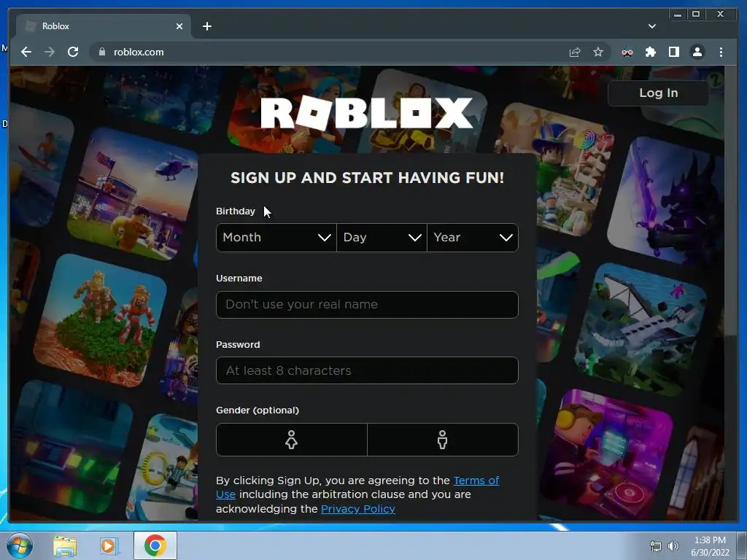Minimize the Chrome window

[678, 15]
